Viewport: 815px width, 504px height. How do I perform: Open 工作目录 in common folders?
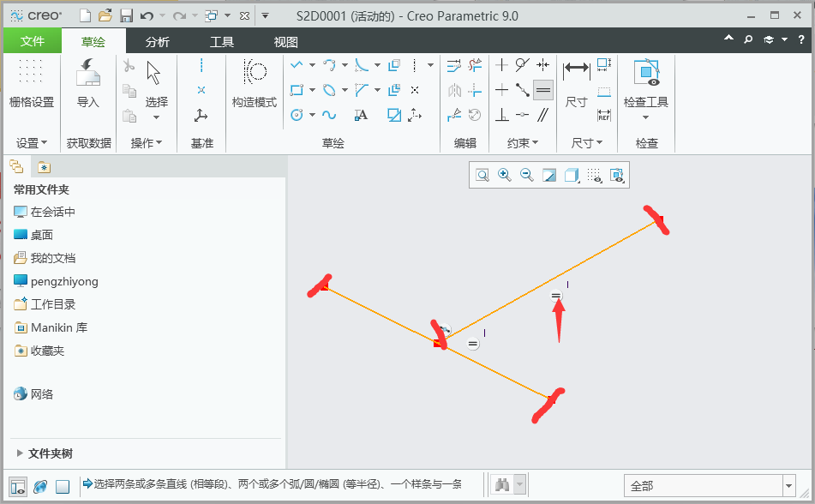click(45, 304)
